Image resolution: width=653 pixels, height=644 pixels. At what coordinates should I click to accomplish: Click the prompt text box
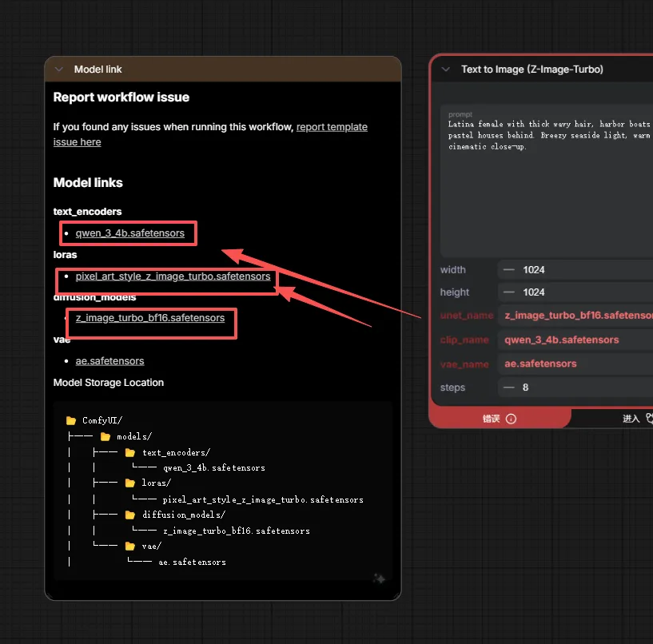(x=547, y=181)
